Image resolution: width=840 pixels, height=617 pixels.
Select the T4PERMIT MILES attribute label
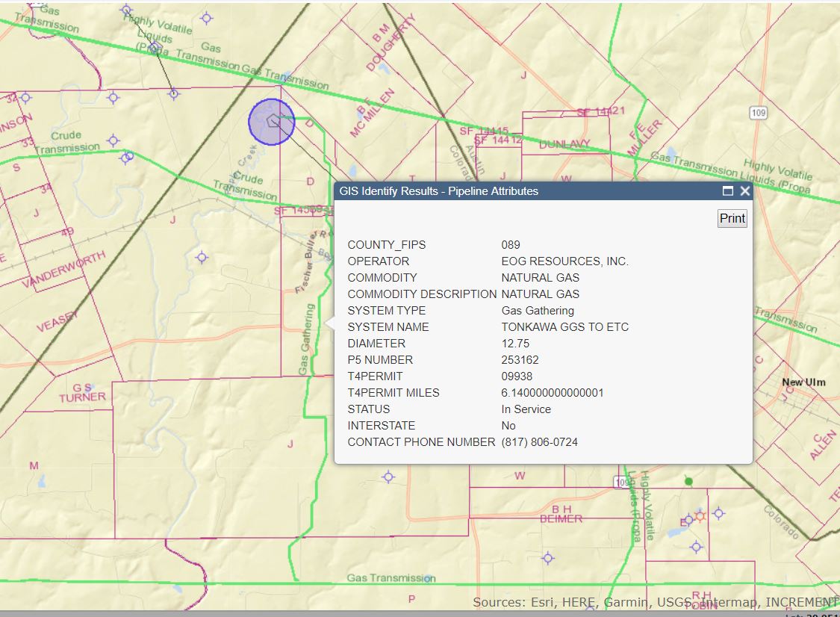click(393, 393)
